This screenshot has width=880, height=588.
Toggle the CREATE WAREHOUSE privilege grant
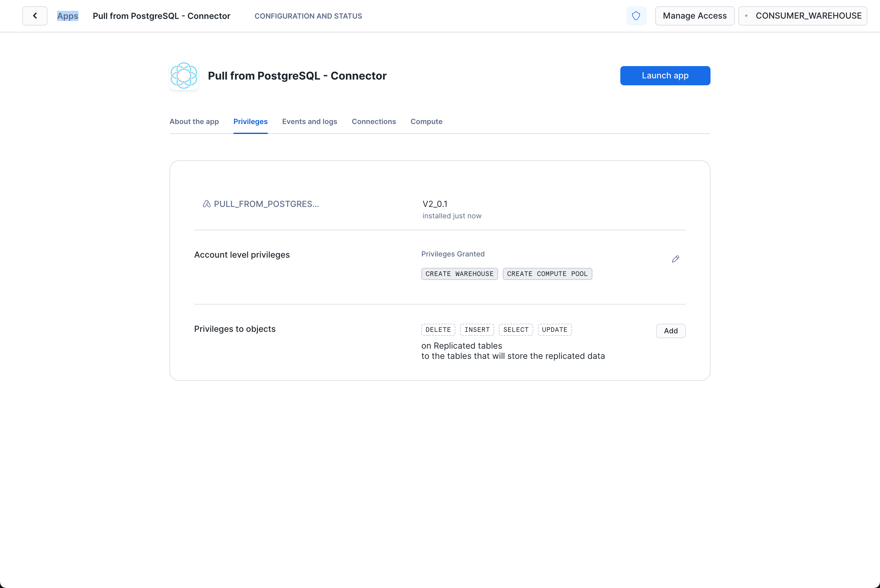[x=676, y=258]
